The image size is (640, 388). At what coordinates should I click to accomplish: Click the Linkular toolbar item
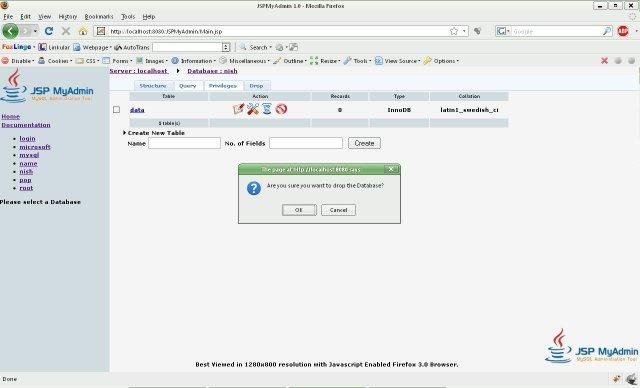(x=54, y=47)
